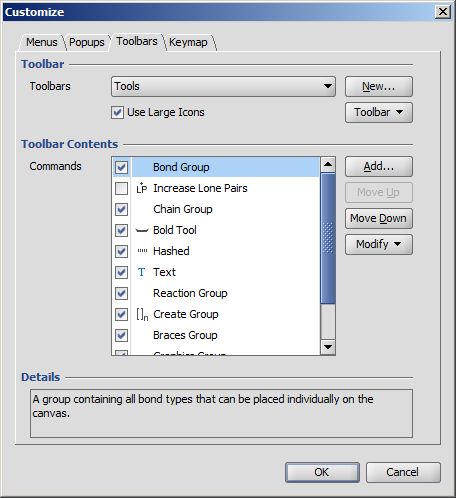Open the Toolbars selection dropdown
Screen dimensions: 456x498
point(223,86)
